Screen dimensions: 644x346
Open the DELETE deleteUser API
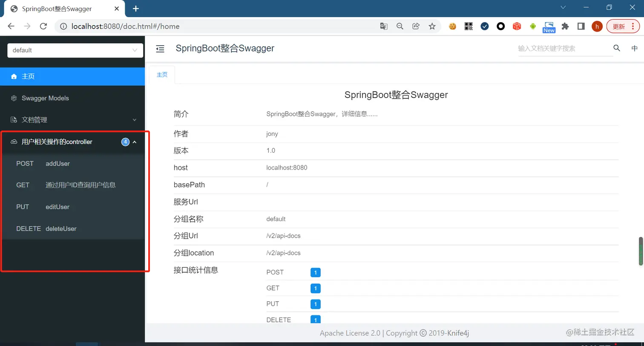tap(72, 228)
